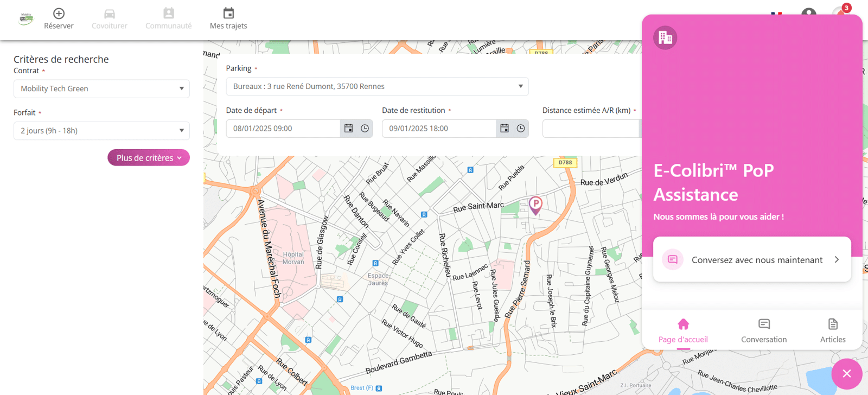Click the Plus de critères button
Viewport: 868px width, 395px height.
coord(149,158)
